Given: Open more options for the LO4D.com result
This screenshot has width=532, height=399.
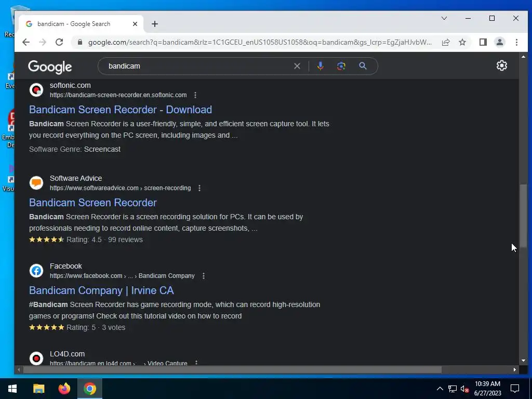Looking at the screenshot, I should click(196, 363).
